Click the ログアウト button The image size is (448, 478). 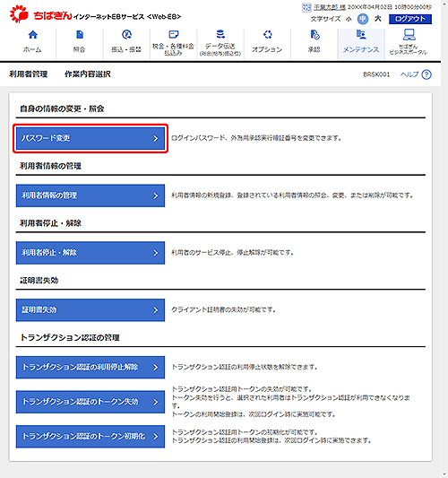(410, 19)
